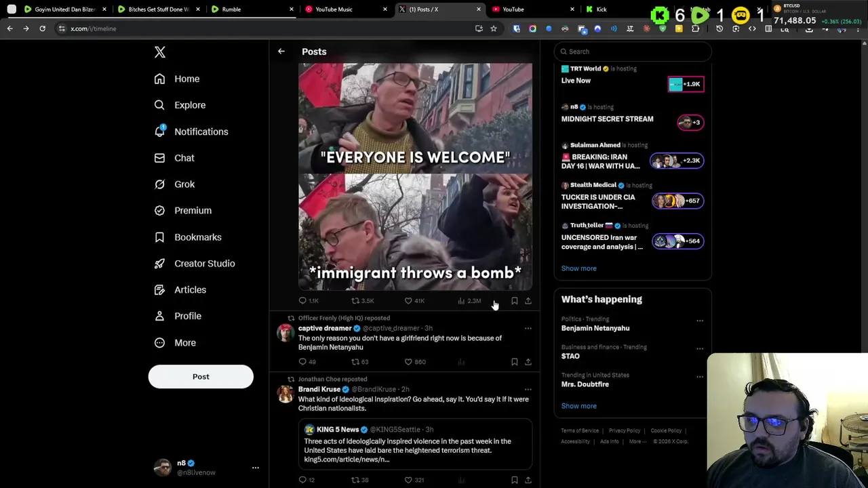Open Chat from sidebar
The image size is (868, 488).
tap(174, 158)
